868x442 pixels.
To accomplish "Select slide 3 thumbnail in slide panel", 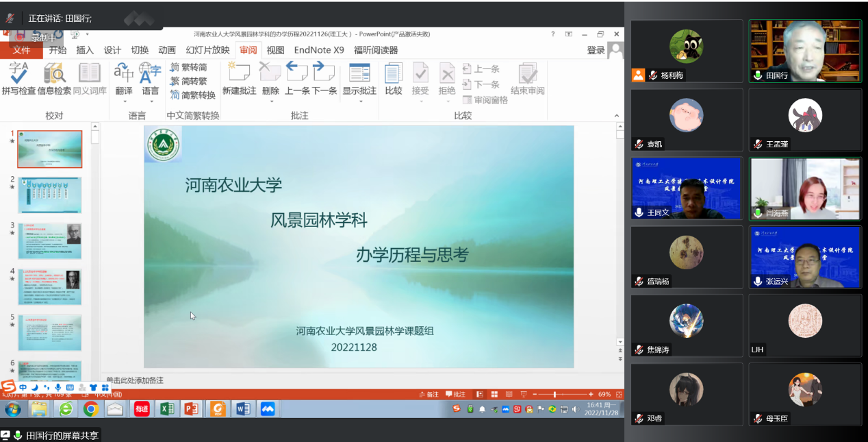I will tap(49, 241).
